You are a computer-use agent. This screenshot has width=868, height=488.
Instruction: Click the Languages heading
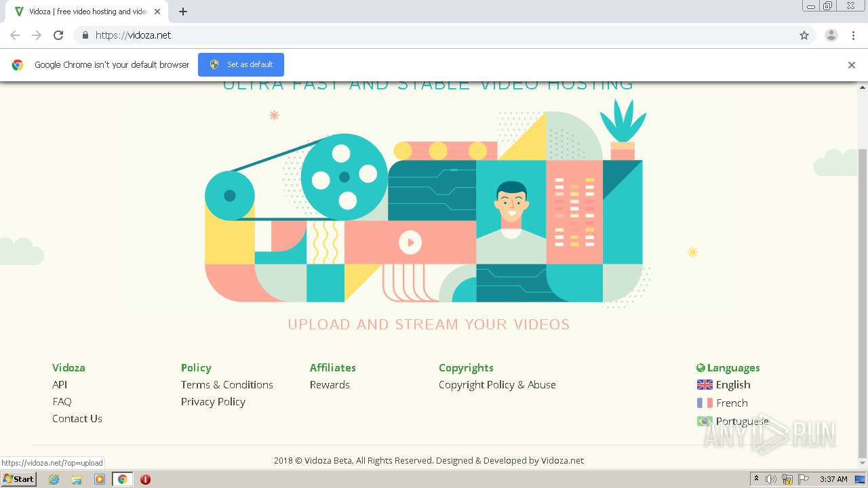(x=733, y=367)
